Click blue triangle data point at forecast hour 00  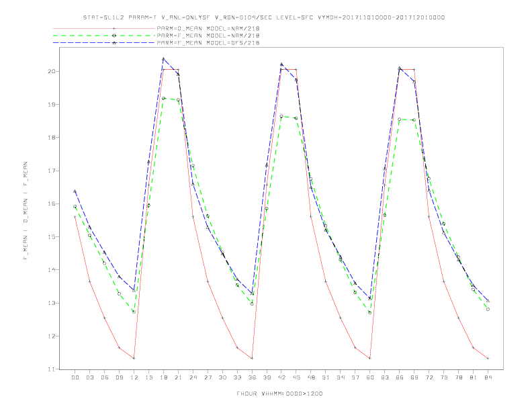click(75, 191)
